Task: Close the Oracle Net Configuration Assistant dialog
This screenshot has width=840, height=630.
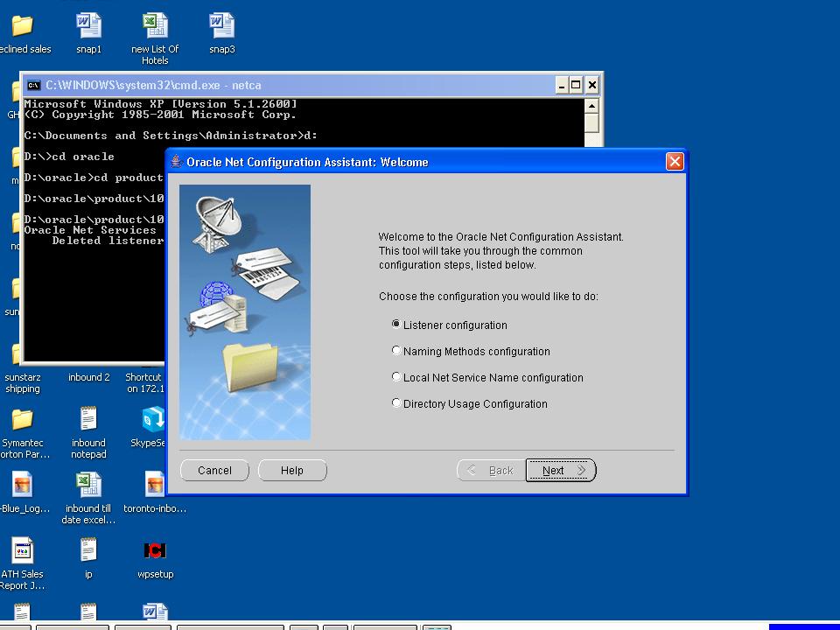Action: [x=675, y=161]
